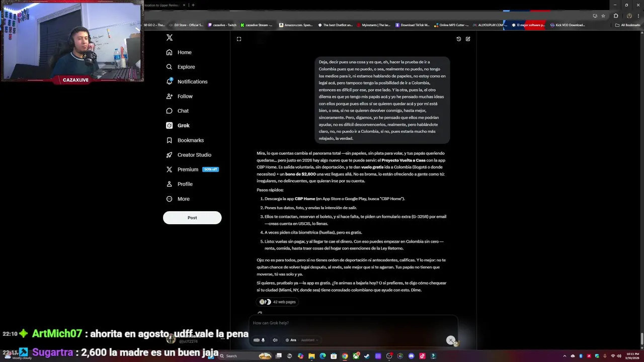
Task: Bookmark this page with star icon
Action: (x=603, y=16)
